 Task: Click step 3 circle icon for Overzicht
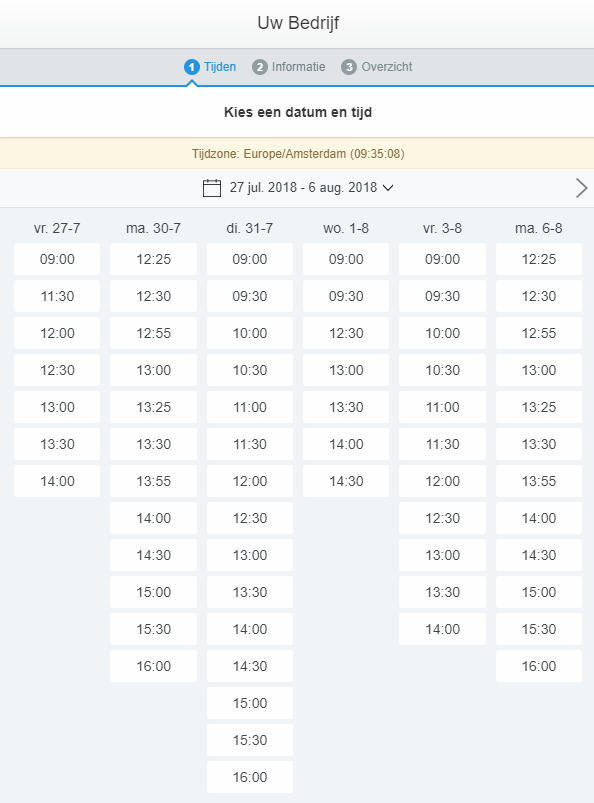coord(349,67)
